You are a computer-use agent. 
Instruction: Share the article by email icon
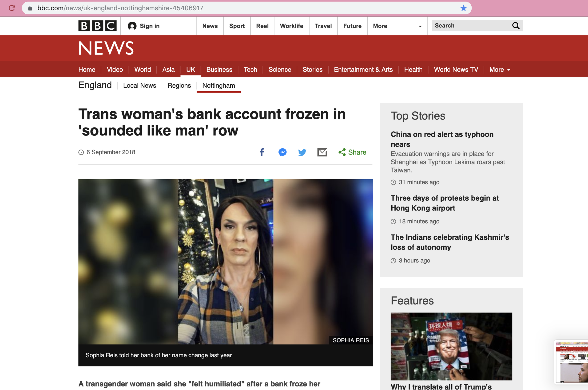pyautogui.click(x=322, y=152)
